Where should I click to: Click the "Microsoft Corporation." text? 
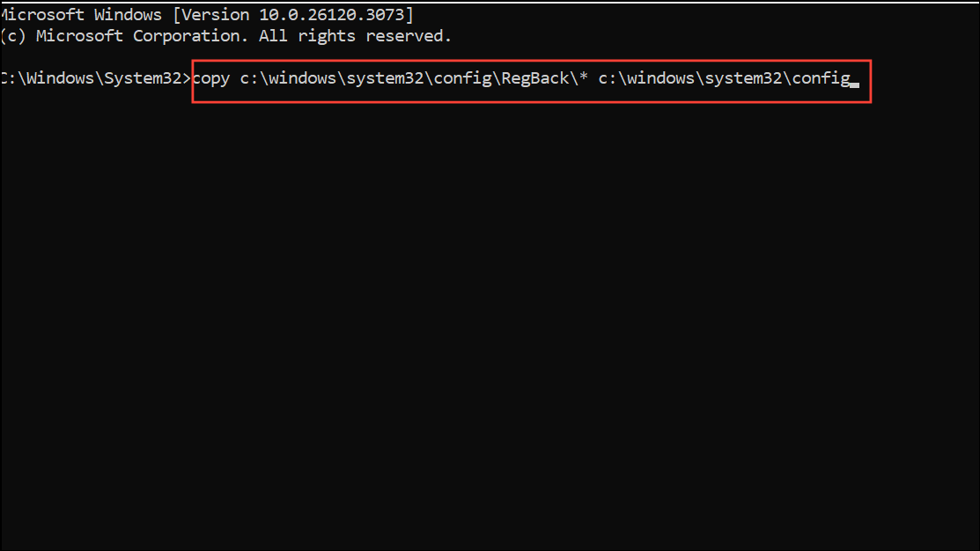pyautogui.click(x=142, y=35)
